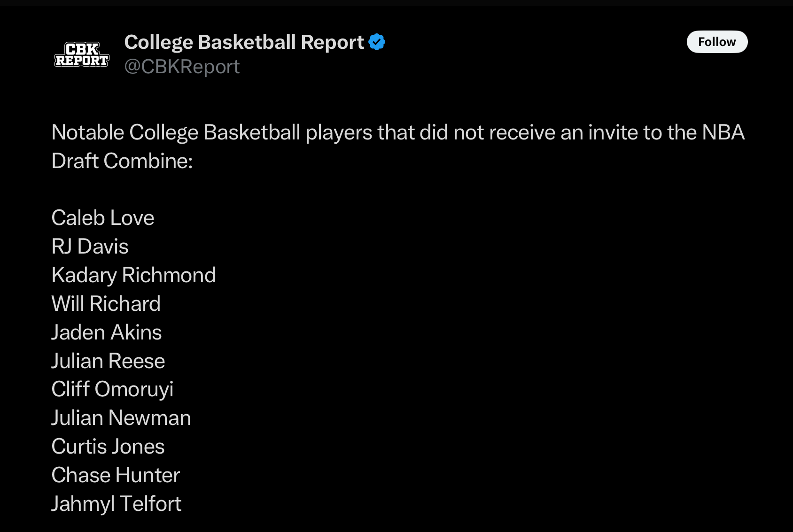Click the word NBA in the tweet
Image resolution: width=793 pixels, height=532 pixels.
(723, 132)
